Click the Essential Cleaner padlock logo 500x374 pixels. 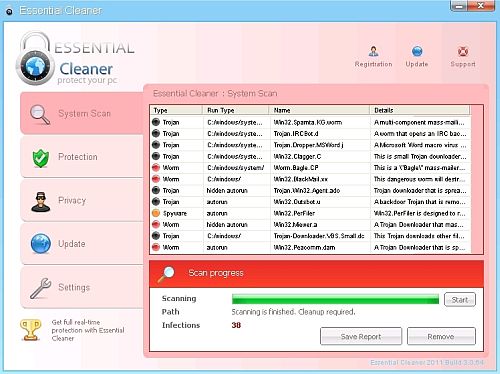pos(35,58)
